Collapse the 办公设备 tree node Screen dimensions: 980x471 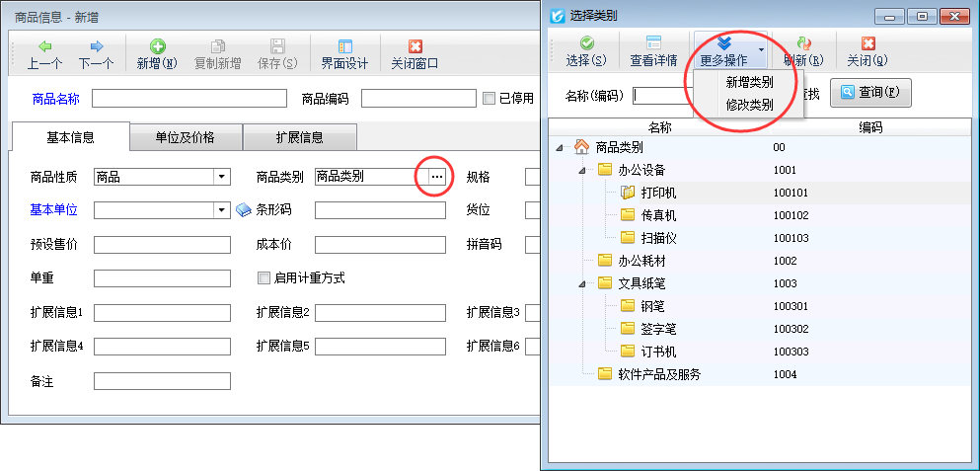click(x=582, y=170)
